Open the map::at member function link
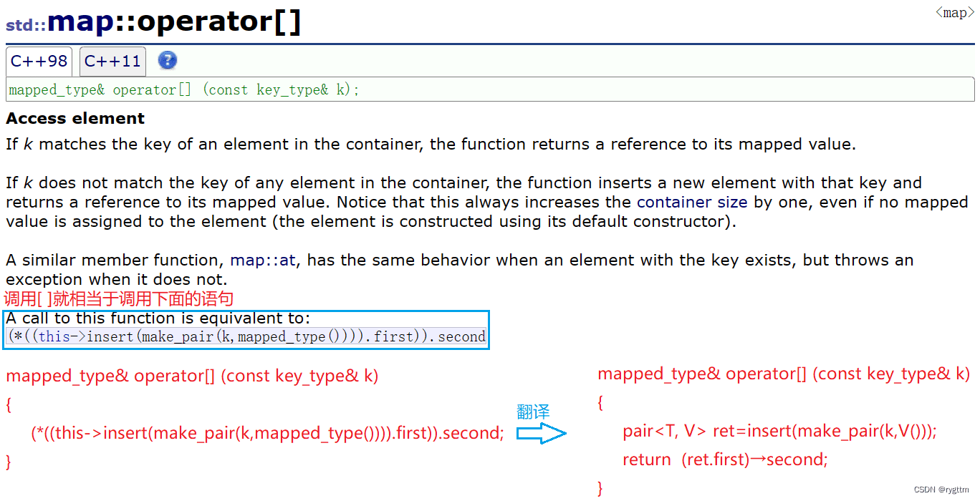Image resolution: width=980 pixels, height=501 pixels. (263, 261)
